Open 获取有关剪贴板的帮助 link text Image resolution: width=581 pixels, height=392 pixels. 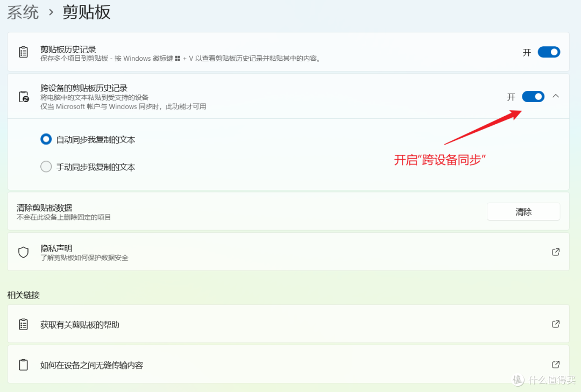coord(80,325)
